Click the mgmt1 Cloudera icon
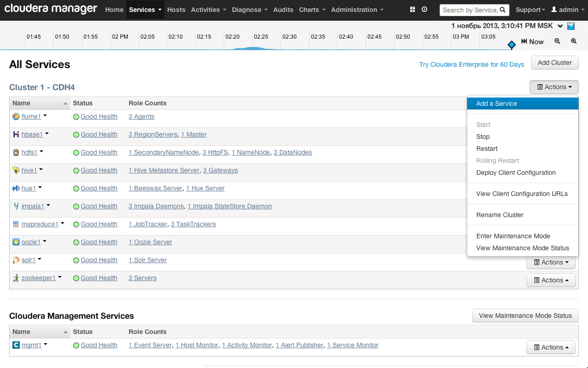The image size is (588, 368). (16, 345)
